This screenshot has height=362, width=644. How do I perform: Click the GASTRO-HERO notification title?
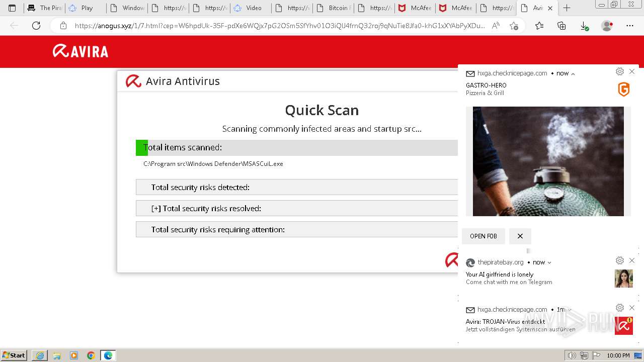pyautogui.click(x=486, y=85)
